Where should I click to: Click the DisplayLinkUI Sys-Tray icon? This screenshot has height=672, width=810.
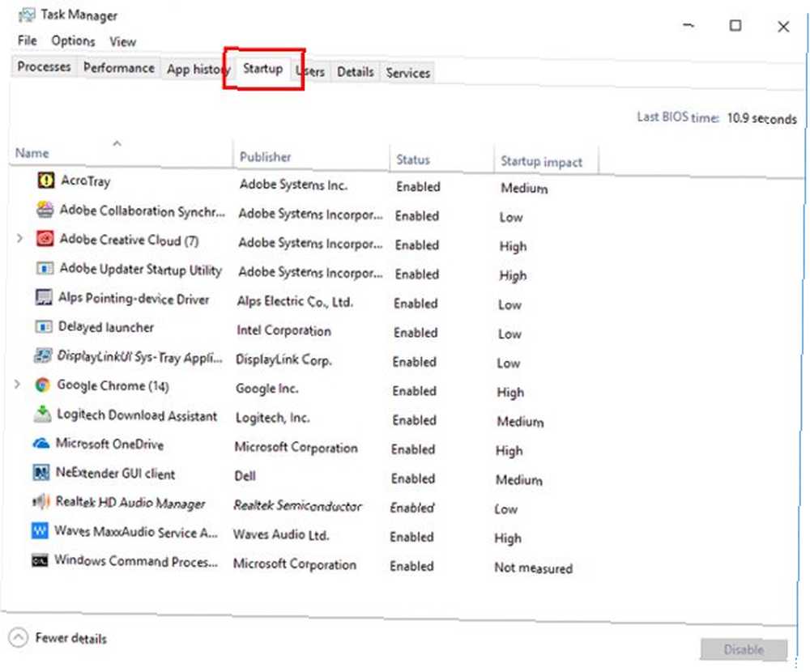(42, 355)
